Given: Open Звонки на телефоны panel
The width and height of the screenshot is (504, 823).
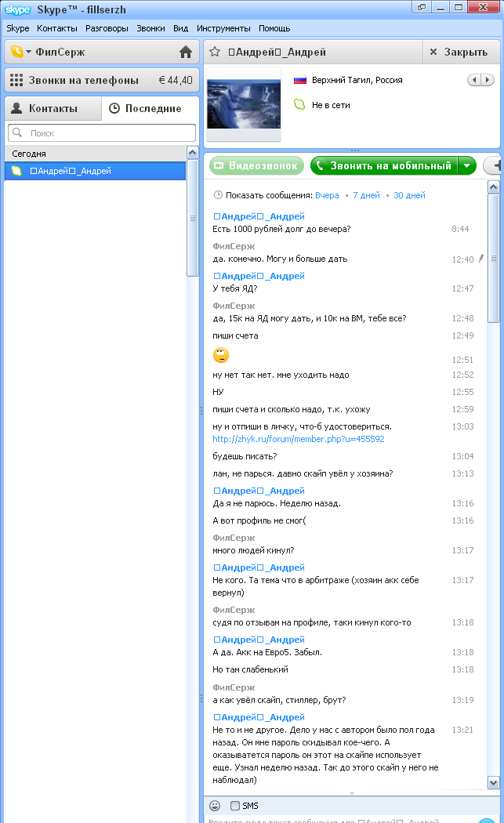Looking at the screenshot, I should coord(102,80).
